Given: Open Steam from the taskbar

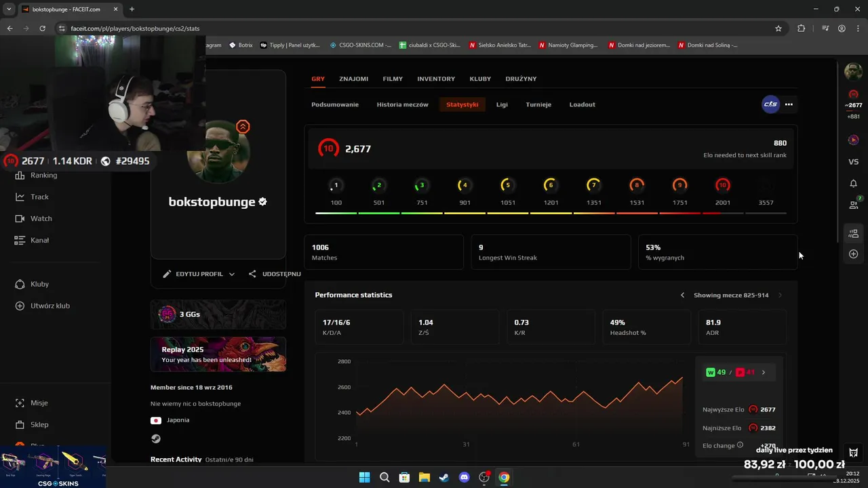Looking at the screenshot, I should pos(444,477).
